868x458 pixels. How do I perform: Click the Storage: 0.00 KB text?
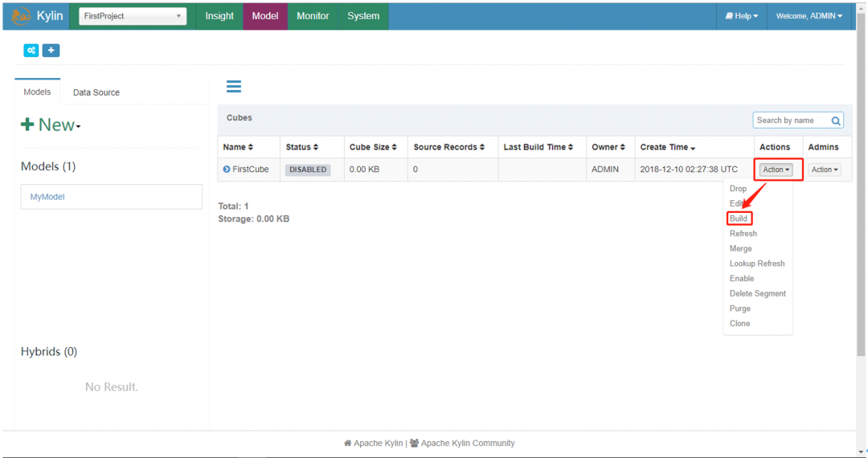click(x=253, y=219)
